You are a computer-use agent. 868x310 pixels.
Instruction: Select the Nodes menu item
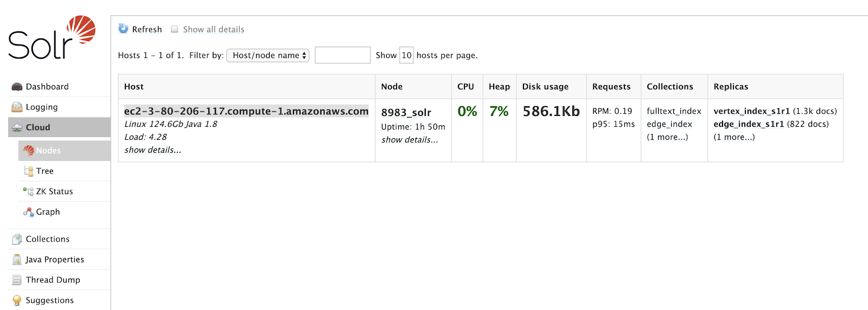(x=48, y=151)
